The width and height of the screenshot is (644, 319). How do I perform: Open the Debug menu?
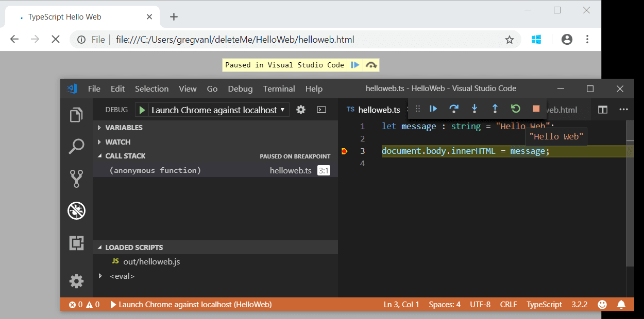(x=240, y=88)
